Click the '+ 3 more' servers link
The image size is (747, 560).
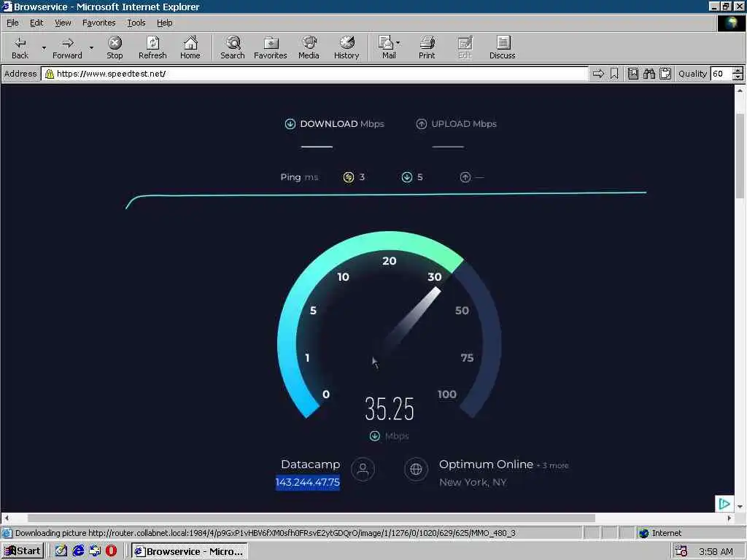[553, 466]
